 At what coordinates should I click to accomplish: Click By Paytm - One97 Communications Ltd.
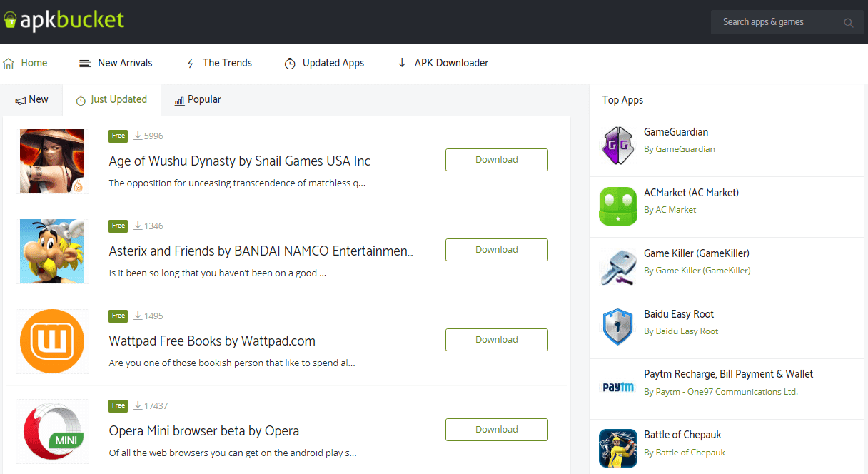[x=721, y=392]
